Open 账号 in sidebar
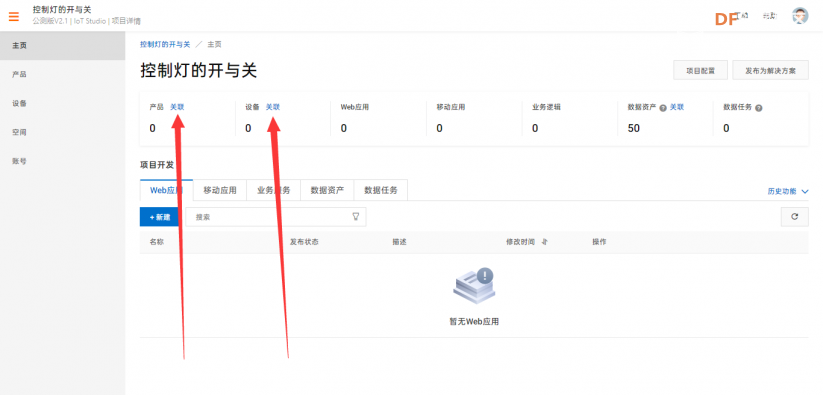This screenshot has height=395, width=823. coord(62,161)
